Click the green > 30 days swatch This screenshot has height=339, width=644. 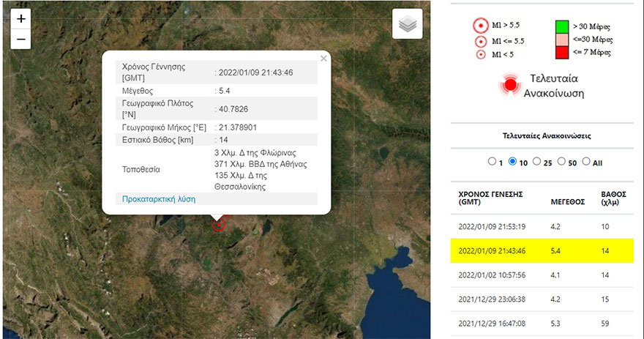point(563,26)
